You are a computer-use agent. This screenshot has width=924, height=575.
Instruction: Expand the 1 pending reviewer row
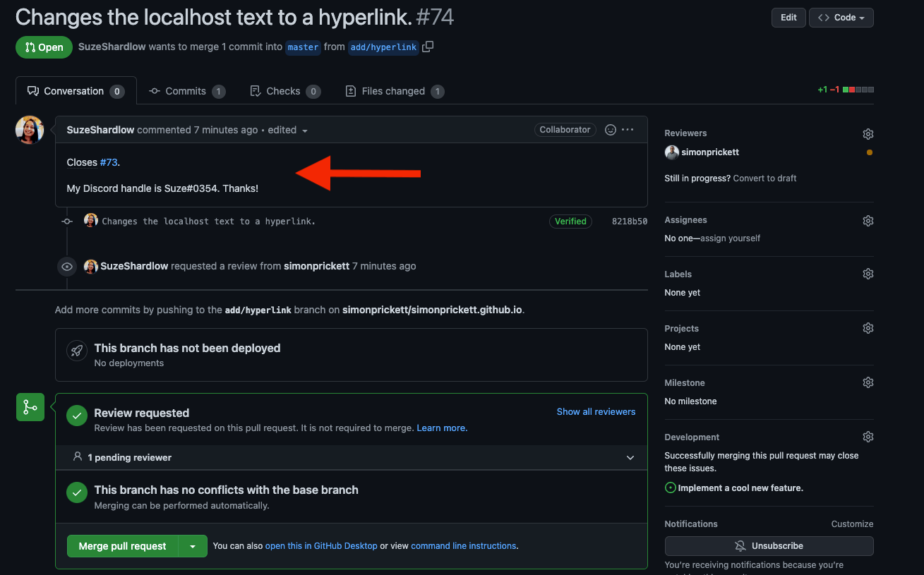(x=630, y=457)
